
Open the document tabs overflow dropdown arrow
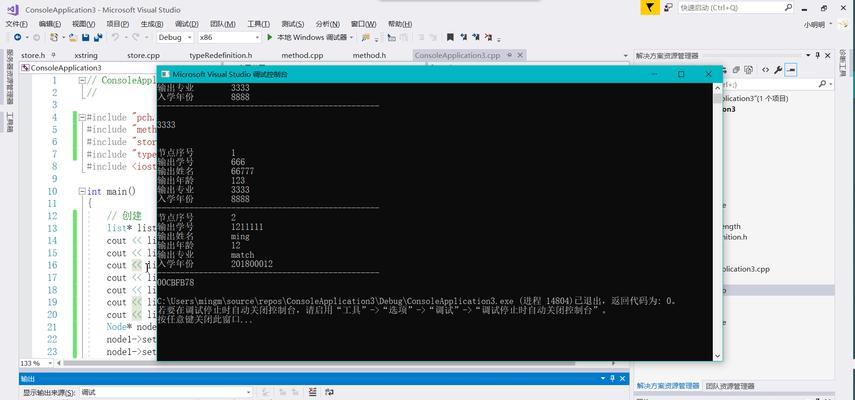coord(625,56)
